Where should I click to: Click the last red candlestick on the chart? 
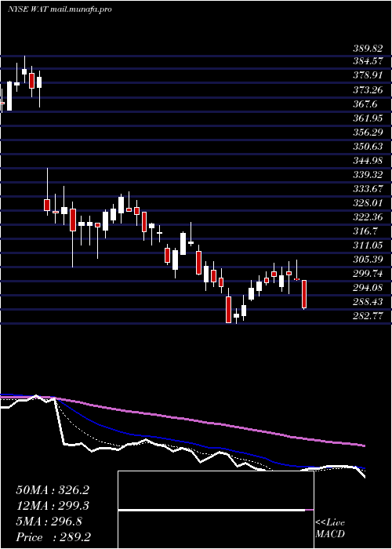[x=304, y=294]
